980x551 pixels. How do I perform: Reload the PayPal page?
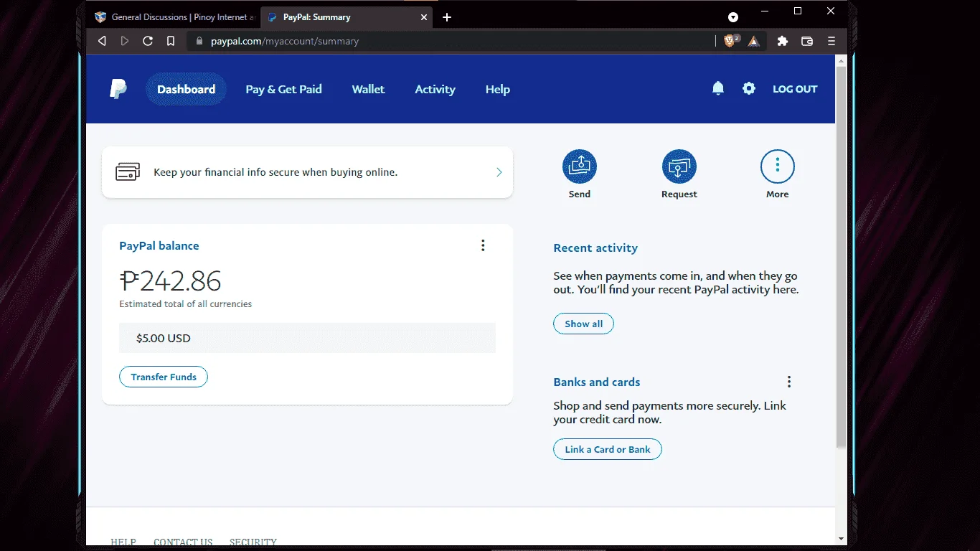click(x=148, y=41)
